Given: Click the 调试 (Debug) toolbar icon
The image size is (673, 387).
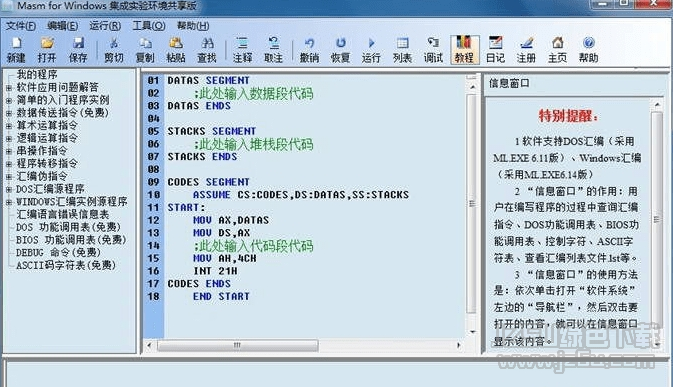Looking at the screenshot, I should point(433,43).
